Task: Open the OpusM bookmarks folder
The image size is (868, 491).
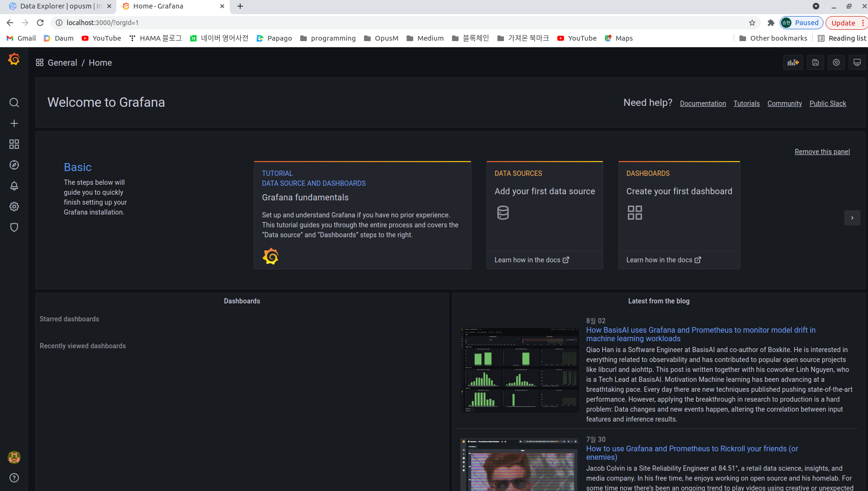Action: [x=381, y=38]
